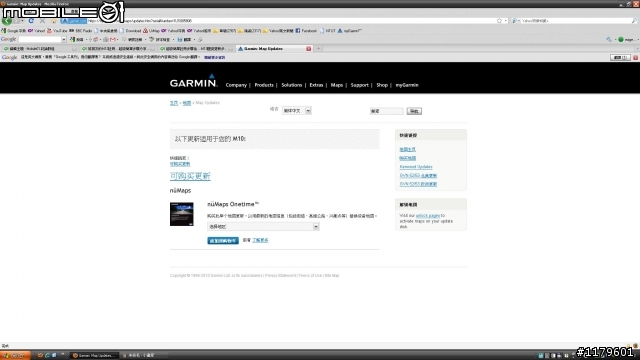Open Extras menu on Garmin site

(x=316, y=85)
